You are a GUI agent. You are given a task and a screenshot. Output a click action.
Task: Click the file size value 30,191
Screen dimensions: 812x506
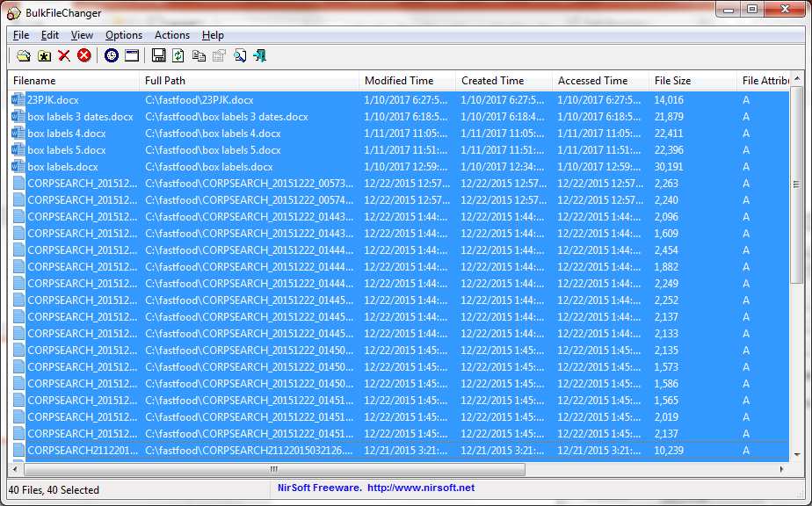click(x=669, y=167)
